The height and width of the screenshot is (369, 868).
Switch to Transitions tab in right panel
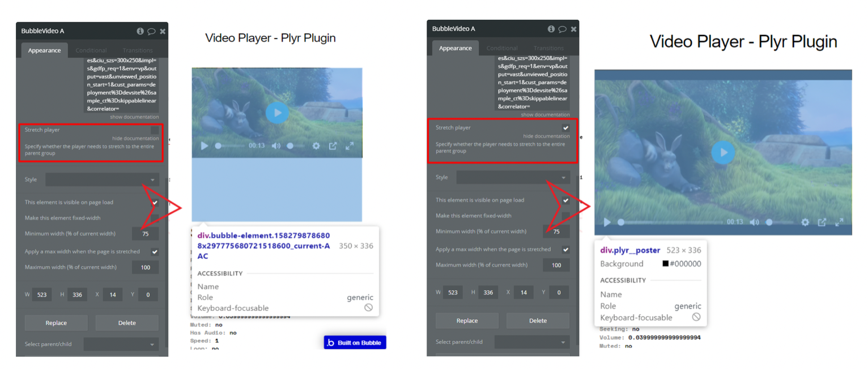pos(548,48)
